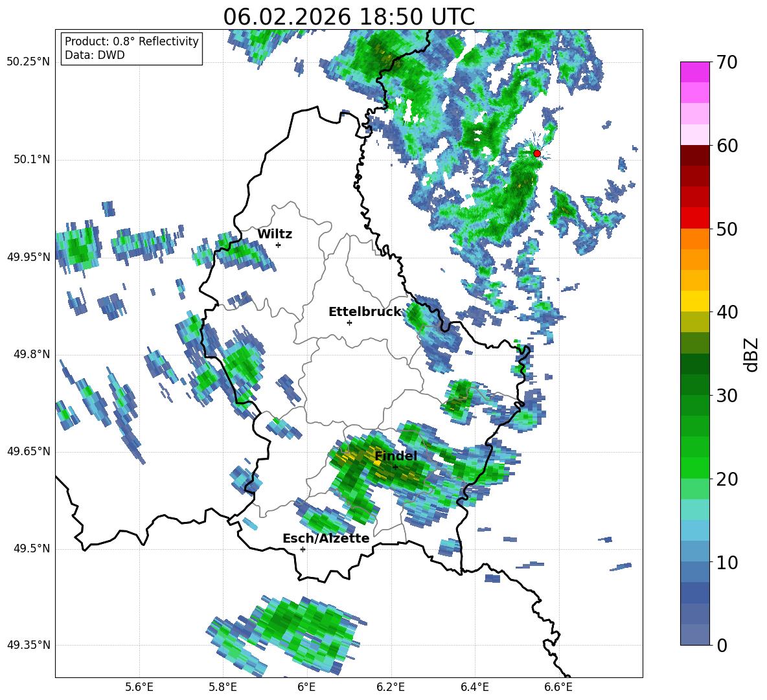Viewport: 767px width, 700px height.
Task: Click the Wiltz city label
Action: [275, 234]
